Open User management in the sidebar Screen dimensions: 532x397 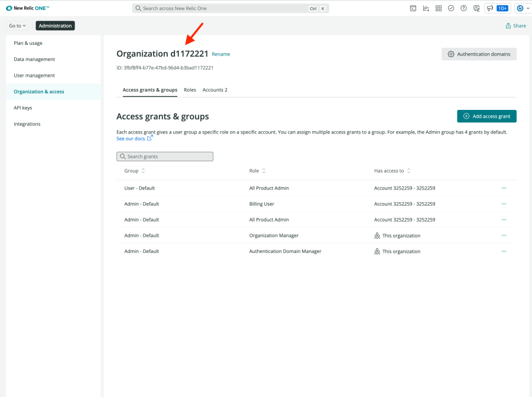(34, 76)
